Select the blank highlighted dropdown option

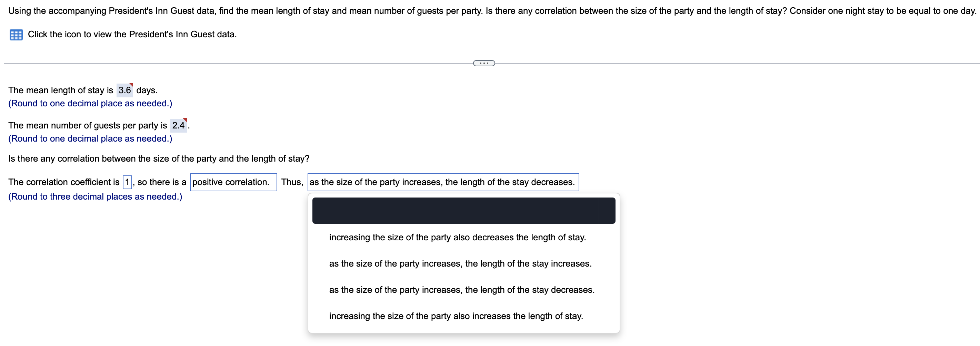(x=464, y=211)
